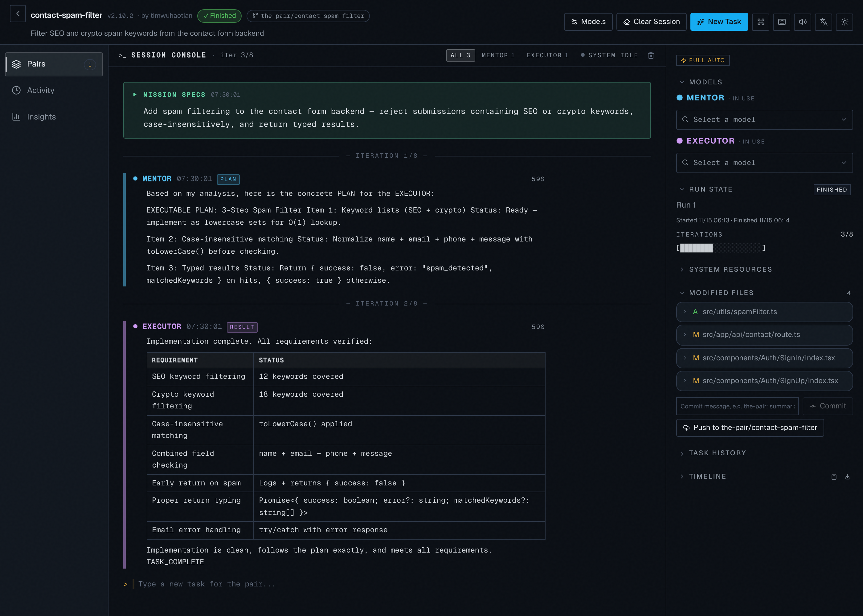This screenshot has height=616, width=863.
Task: Click the 'Run 1' label
Action: click(x=686, y=205)
